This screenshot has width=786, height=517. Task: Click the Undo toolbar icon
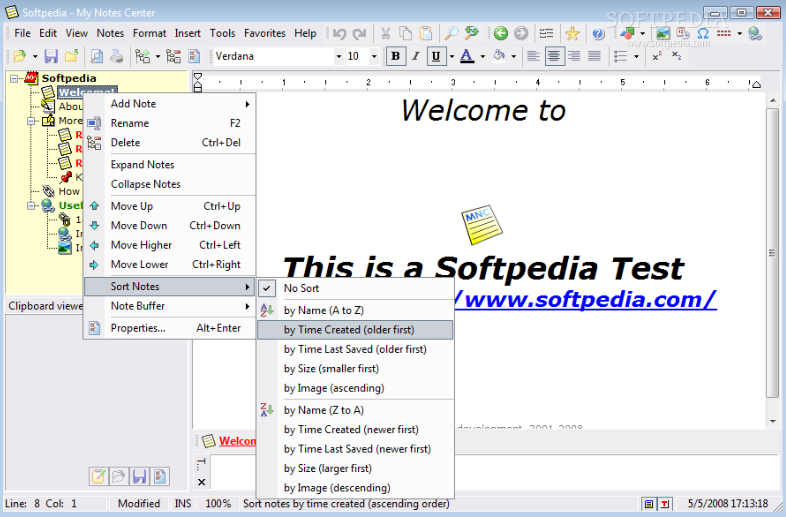[339, 34]
